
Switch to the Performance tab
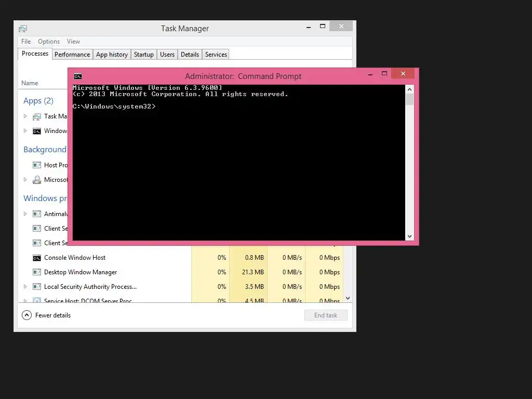pyautogui.click(x=72, y=54)
